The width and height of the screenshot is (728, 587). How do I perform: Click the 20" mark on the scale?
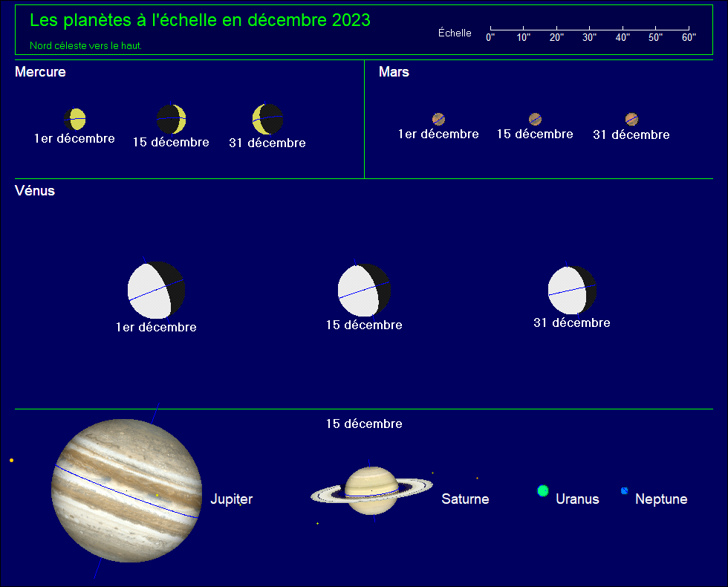tap(556, 37)
